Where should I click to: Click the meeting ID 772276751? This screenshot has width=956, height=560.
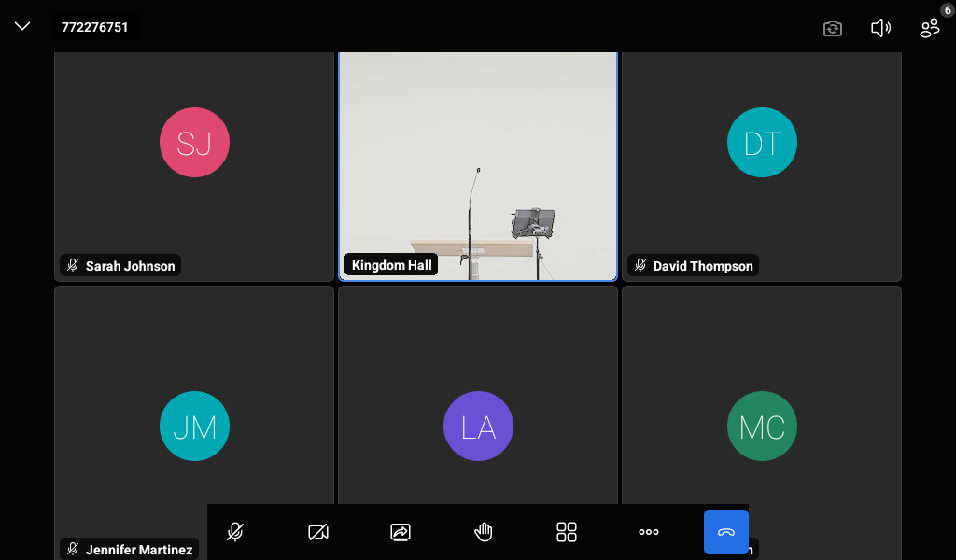[x=95, y=27]
